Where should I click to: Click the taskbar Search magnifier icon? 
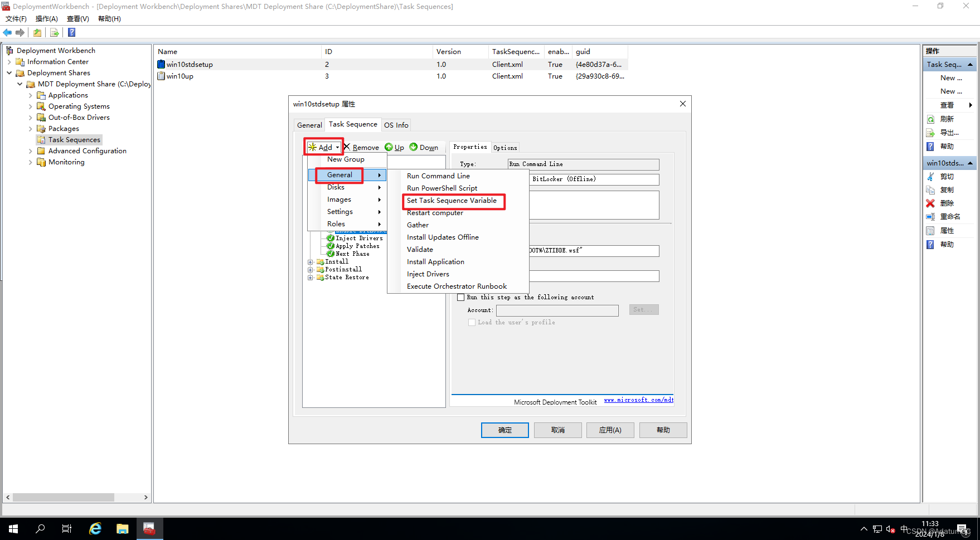click(x=40, y=529)
